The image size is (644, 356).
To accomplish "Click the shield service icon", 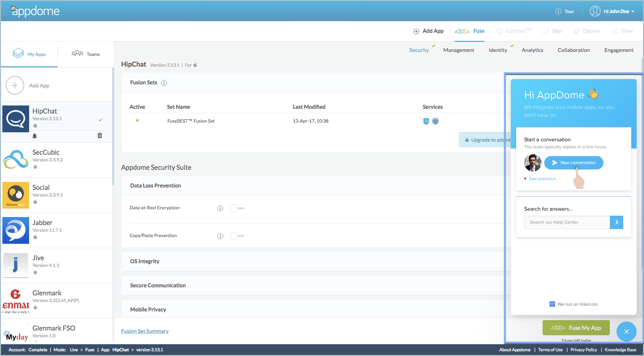I will [x=426, y=121].
